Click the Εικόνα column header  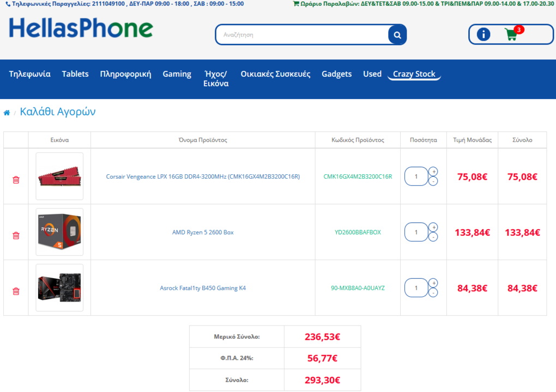pos(59,140)
